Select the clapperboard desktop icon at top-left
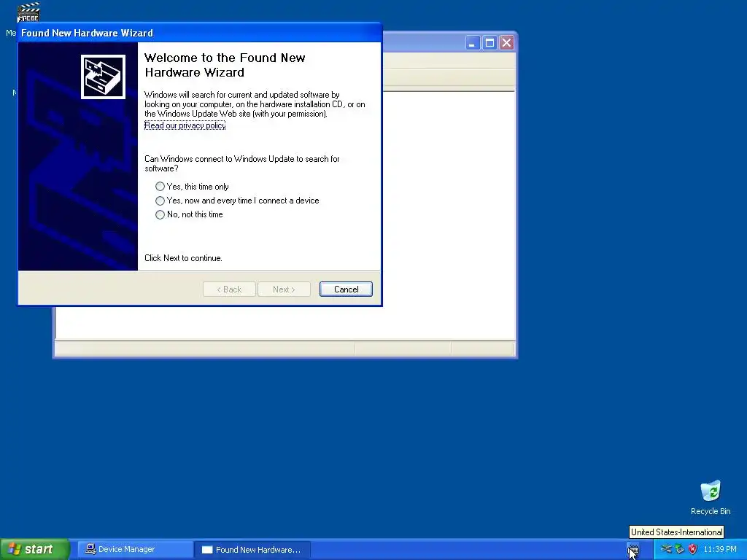747x560 pixels. point(28,12)
